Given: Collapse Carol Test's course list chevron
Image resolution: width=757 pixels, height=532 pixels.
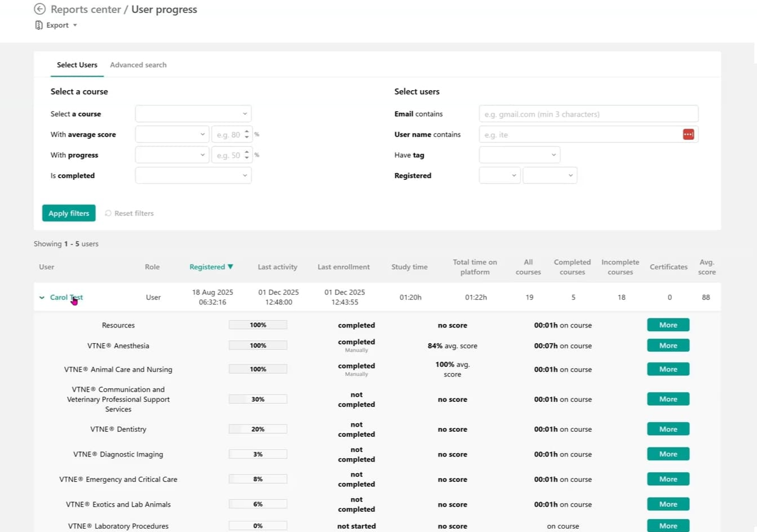Looking at the screenshot, I should (x=42, y=297).
